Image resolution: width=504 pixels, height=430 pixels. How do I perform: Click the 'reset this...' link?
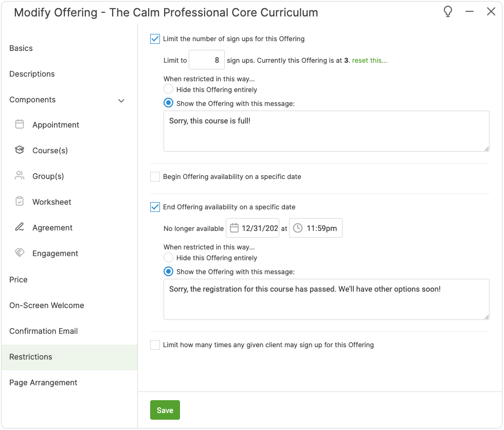pyautogui.click(x=369, y=60)
